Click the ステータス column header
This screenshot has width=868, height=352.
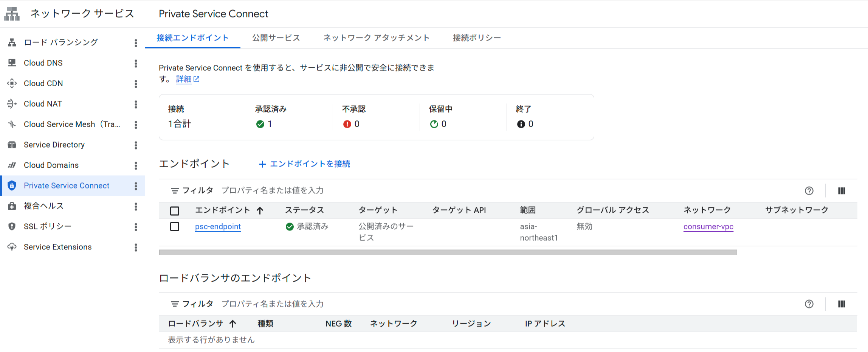(x=304, y=210)
